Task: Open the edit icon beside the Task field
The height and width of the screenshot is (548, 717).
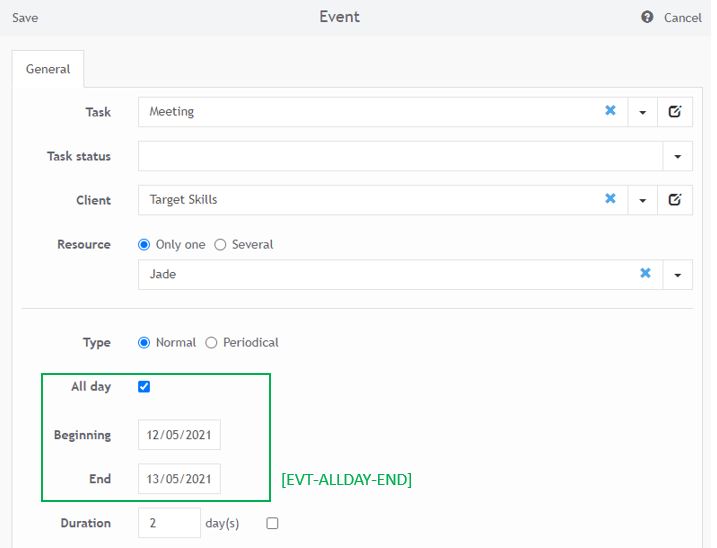Action: pyautogui.click(x=675, y=112)
